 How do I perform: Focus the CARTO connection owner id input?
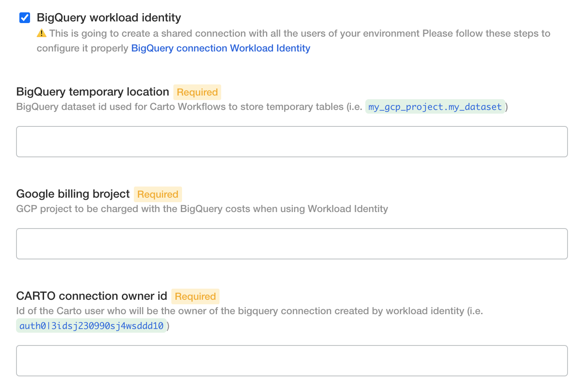292,361
